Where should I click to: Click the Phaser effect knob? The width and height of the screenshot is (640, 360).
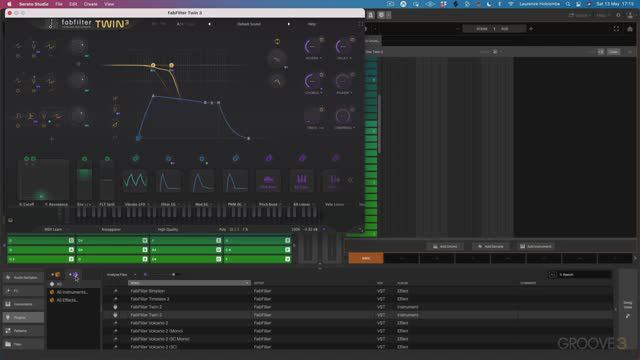coord(342,81)
